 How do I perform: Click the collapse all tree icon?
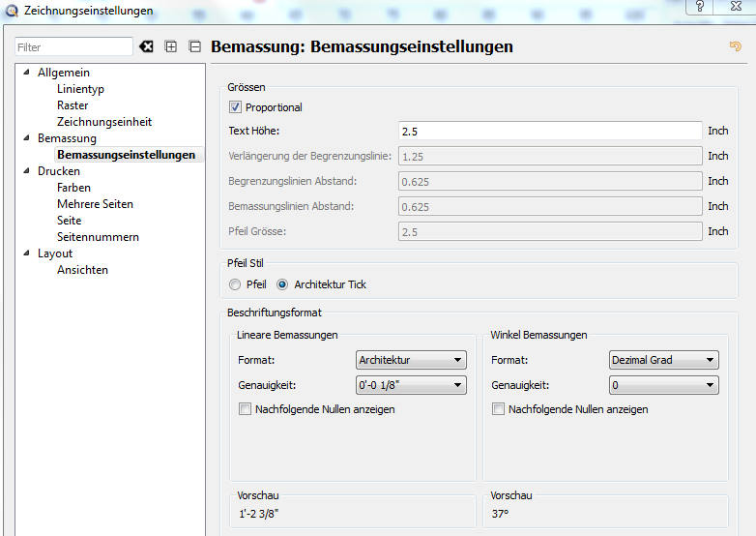pyautogui.click(x=194, y=46)
